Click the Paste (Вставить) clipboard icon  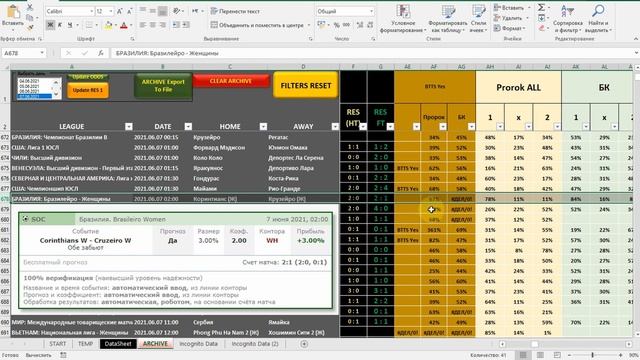[13, 12]
